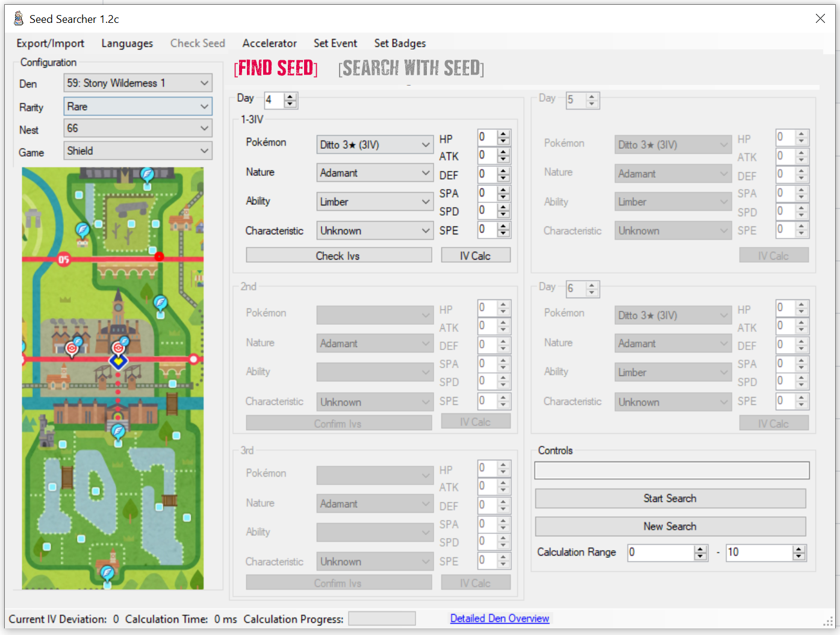The width and height of the screenshot is (840, 635).
Task: Click Calculation Range maximum stepper arrows
Action: pyautogui.click(x=799, y=552)
